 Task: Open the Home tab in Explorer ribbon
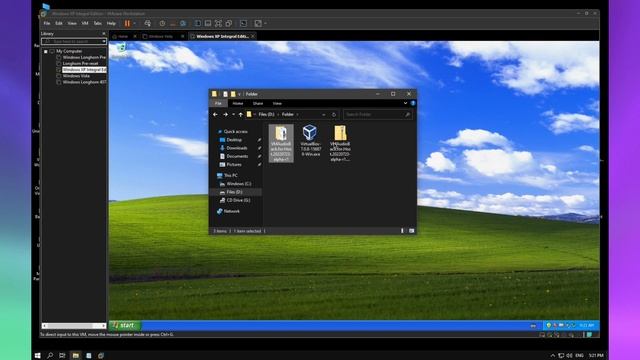click(238, 103)
